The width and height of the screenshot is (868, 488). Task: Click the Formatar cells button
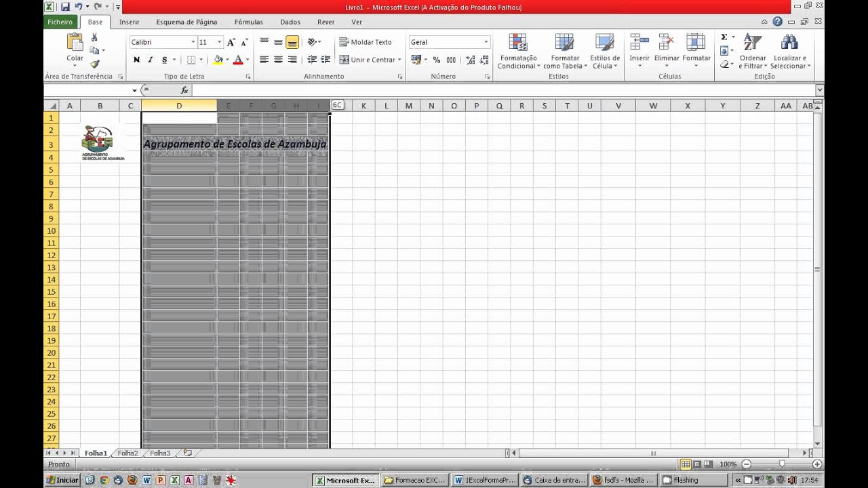coord(696,52)
